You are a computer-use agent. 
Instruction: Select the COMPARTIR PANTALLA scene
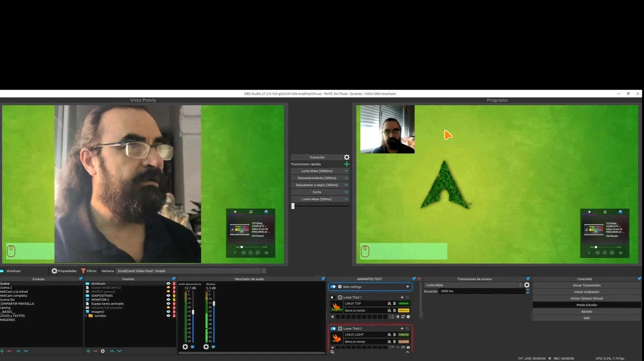coord(17,303)
